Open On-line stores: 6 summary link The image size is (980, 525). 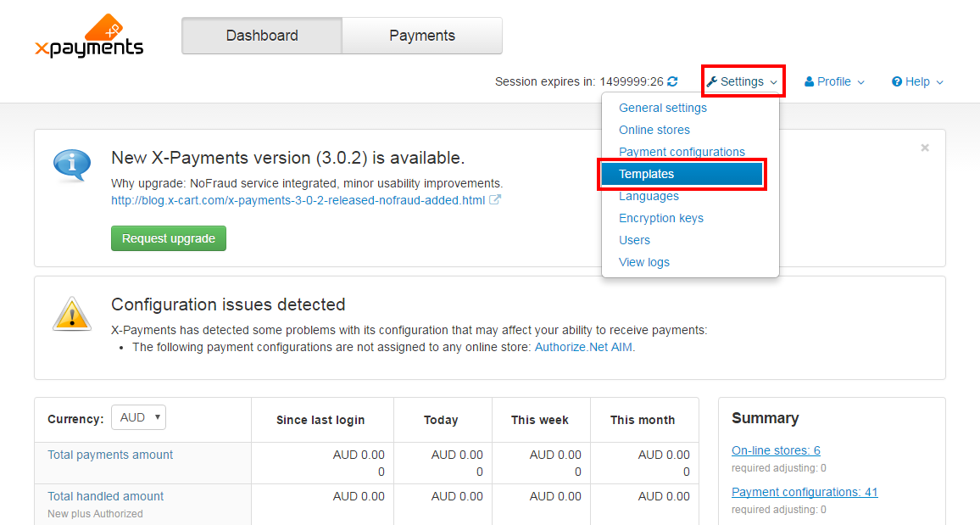pyautogui.click(x=776, y=450)
